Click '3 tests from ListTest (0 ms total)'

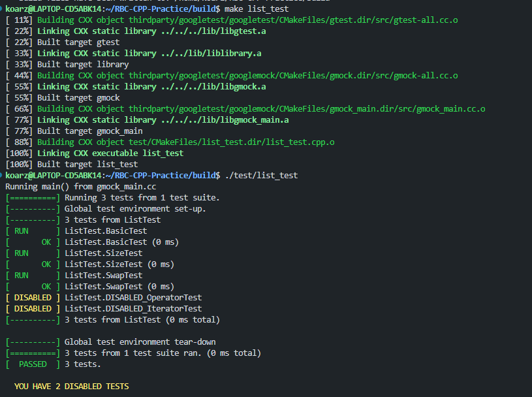[x=142, y=320]
